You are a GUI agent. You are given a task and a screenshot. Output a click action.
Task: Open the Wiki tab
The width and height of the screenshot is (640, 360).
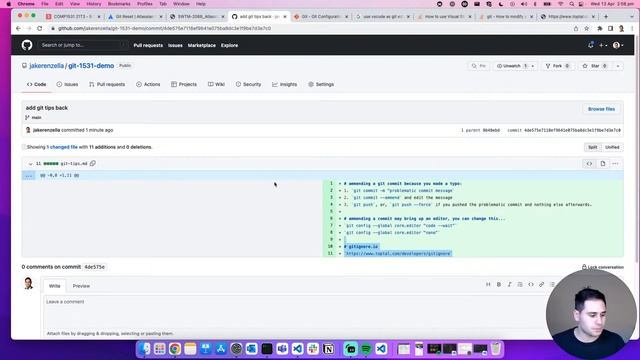tap(216, 84)
